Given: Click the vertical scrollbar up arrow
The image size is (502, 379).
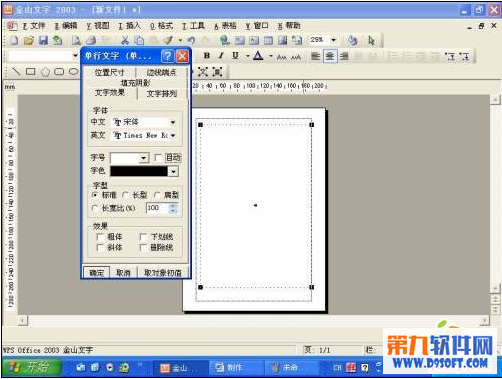Looking at the screenshot, I should [495, 100].
